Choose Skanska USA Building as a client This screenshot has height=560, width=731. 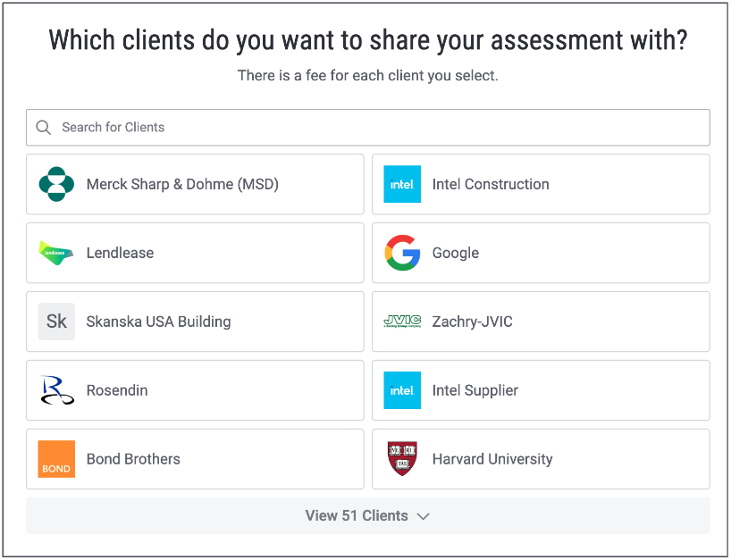pyautogui.click(x=195, y=322)
